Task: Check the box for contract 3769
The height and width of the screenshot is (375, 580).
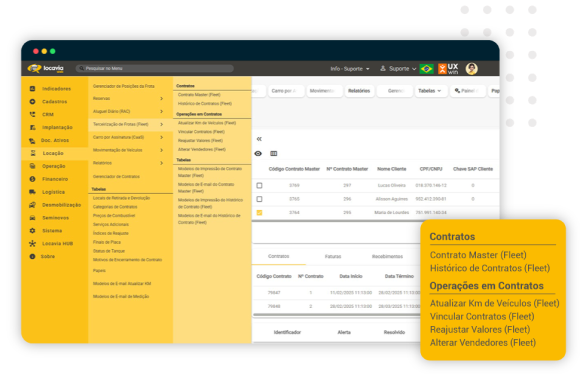Action: 259,185
